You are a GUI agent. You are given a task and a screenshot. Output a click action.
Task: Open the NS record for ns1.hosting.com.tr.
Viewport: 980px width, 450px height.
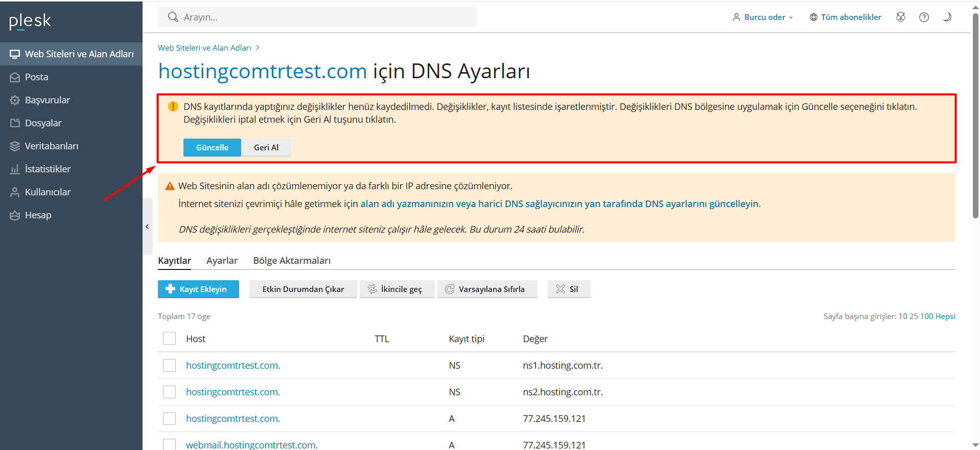click(233, 365)
